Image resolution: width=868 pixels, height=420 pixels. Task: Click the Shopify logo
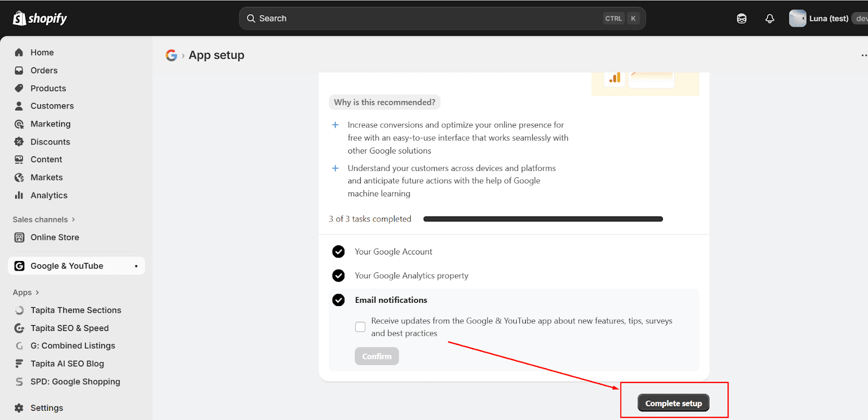point(40,18)
